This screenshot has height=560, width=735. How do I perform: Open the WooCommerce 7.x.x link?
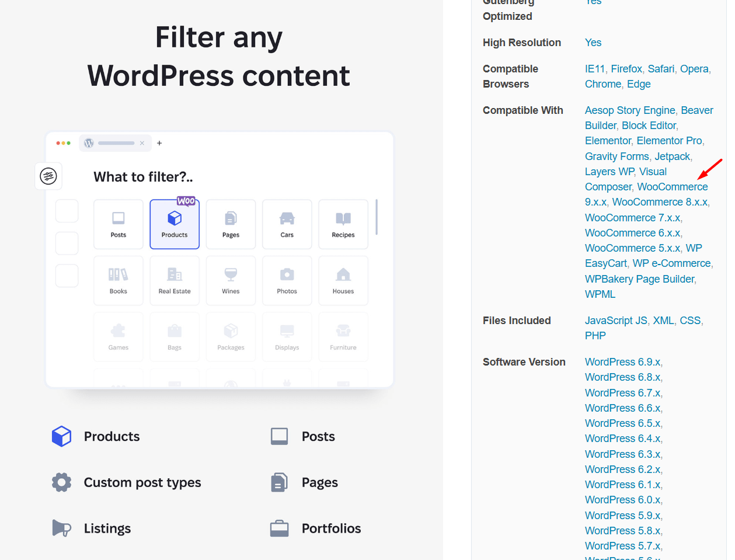pos(633,218)
